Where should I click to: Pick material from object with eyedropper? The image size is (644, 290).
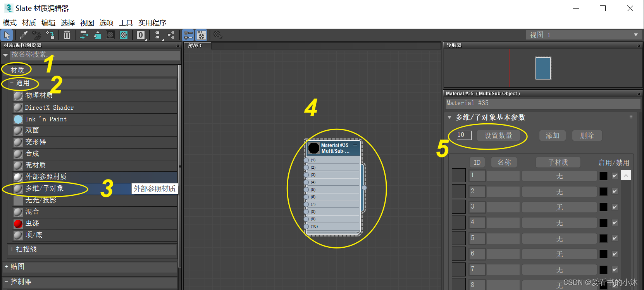[23, 35]
